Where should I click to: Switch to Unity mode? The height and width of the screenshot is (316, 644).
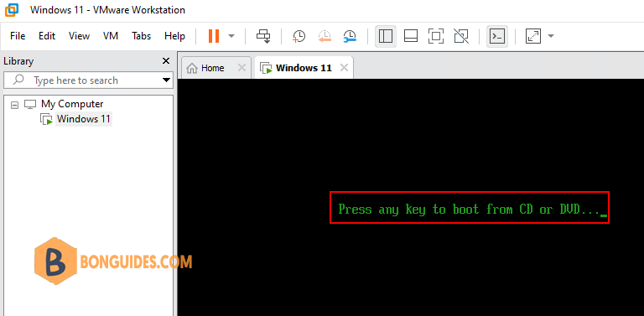point(461,36)
